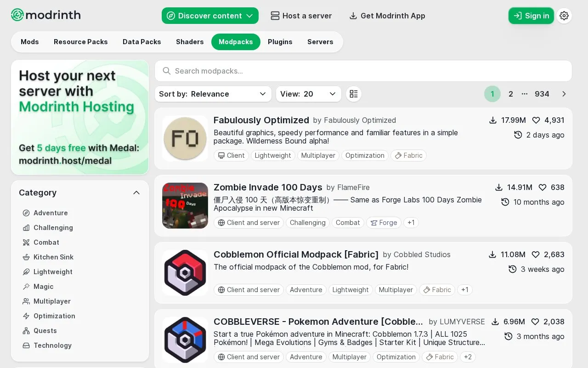Click the download icon on Fabulously Optimized

[x=493, y=120]
